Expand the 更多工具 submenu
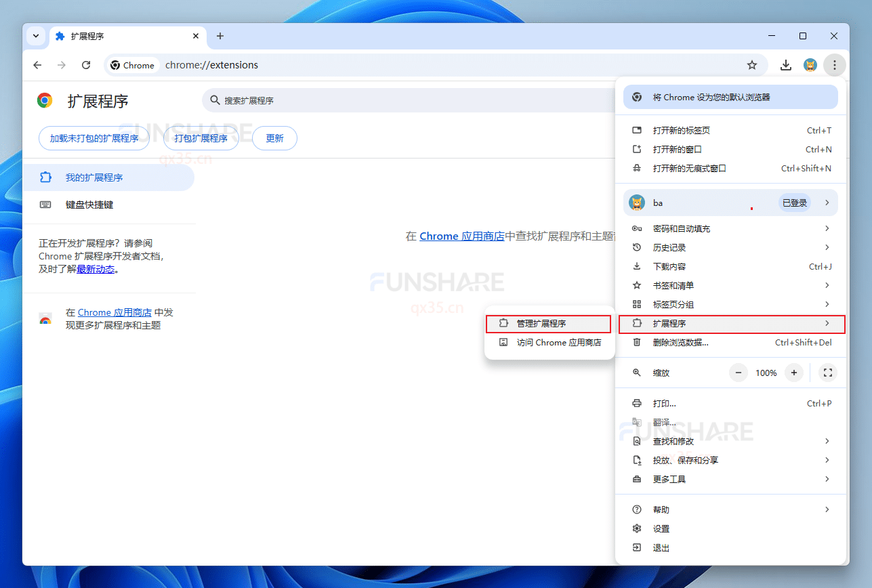 pyautogui.click(x=827, y=479)
